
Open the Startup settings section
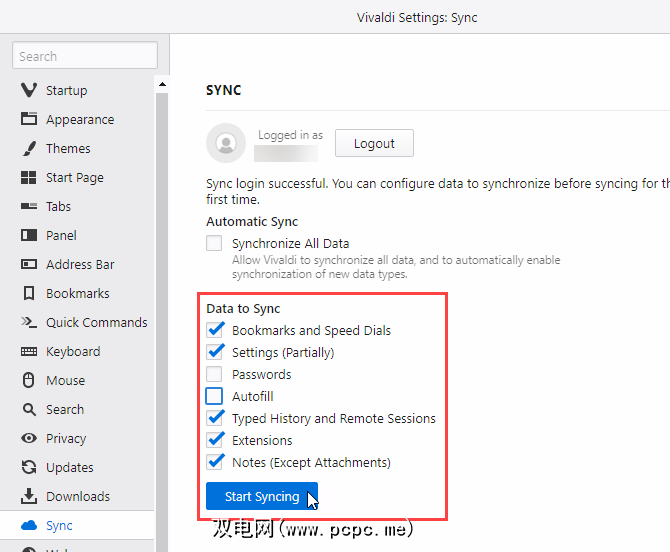[67, 91]
